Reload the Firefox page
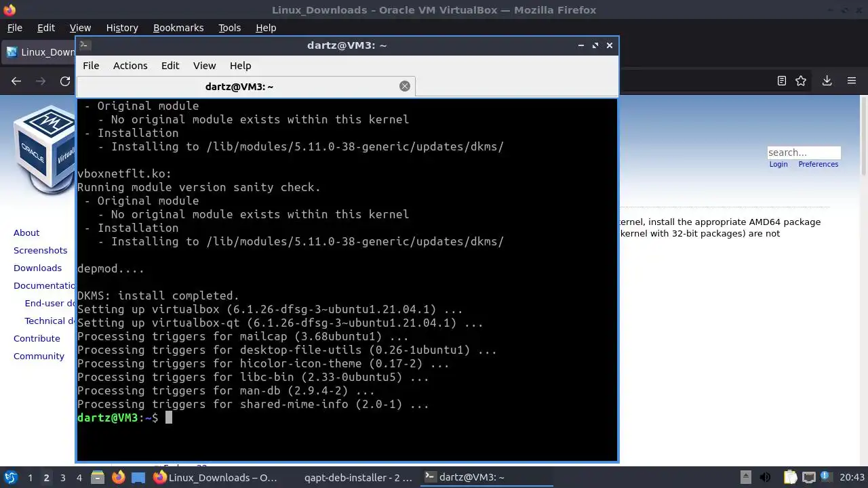Viewport: 868px width, 488px height. click(65, 81)
